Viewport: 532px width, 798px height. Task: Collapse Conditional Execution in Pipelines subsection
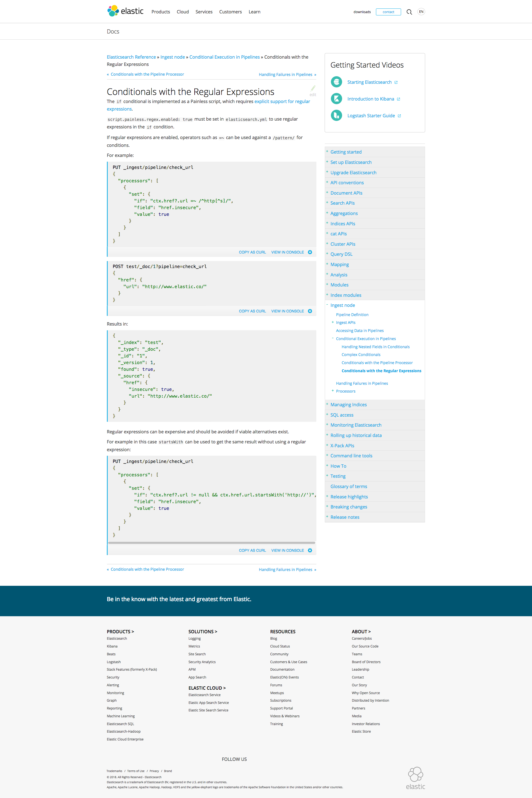(333, 338)
